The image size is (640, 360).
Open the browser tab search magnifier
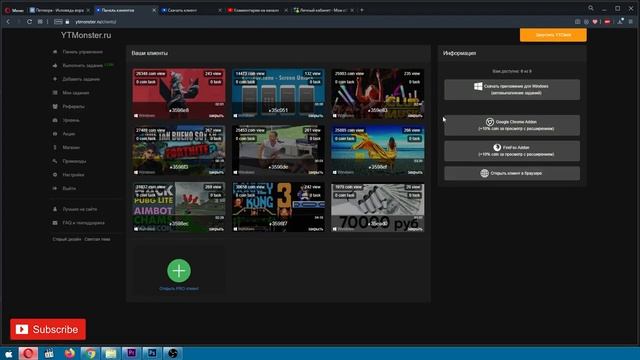pos(591,8)
